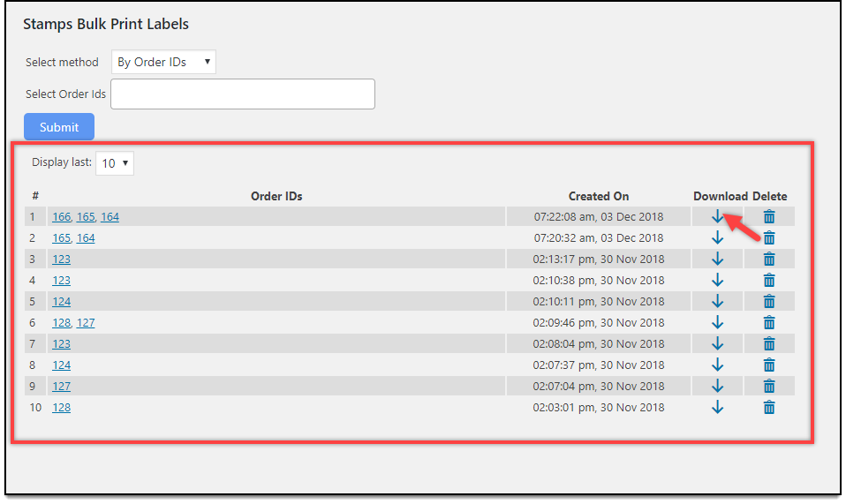The height and width of the screenshot is (504, 846).
Task: Select the 02:09:46 pm, 30 Nov 2018 timestamp
Action: 599,323
